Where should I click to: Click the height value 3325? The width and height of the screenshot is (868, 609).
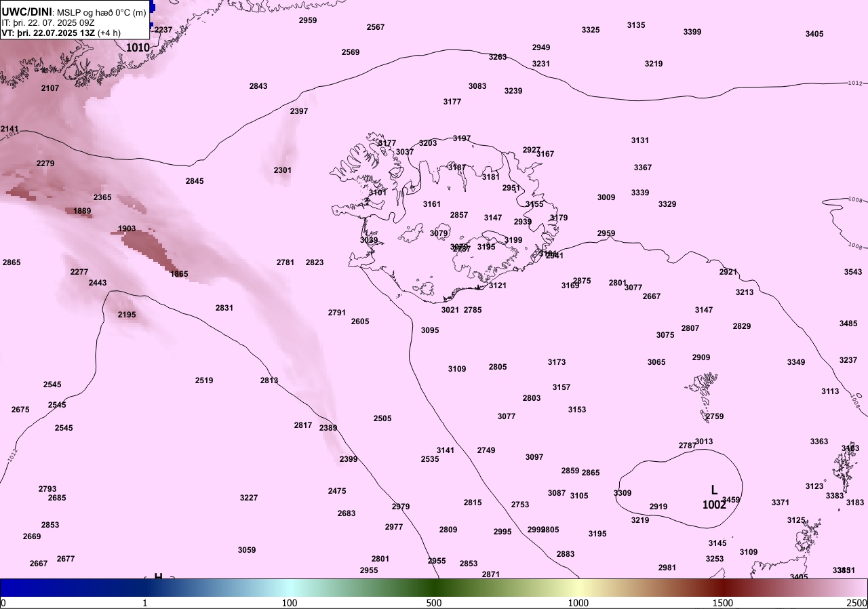coord(591,30)
